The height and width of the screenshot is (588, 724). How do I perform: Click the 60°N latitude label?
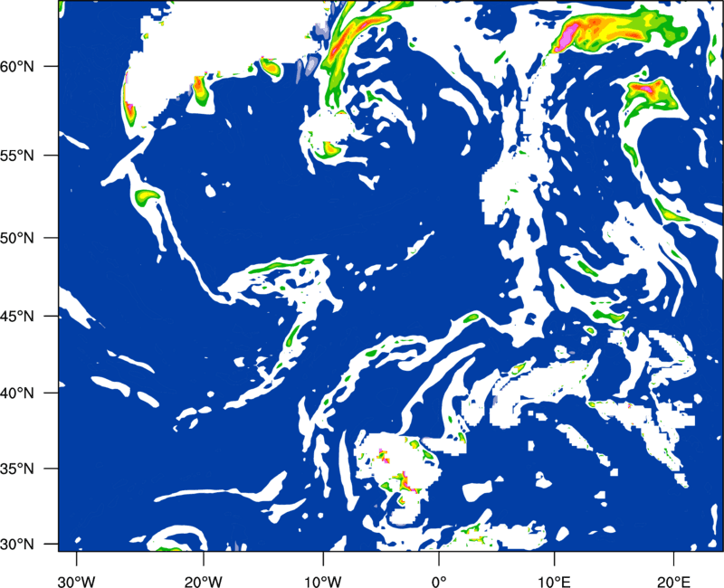17,66
